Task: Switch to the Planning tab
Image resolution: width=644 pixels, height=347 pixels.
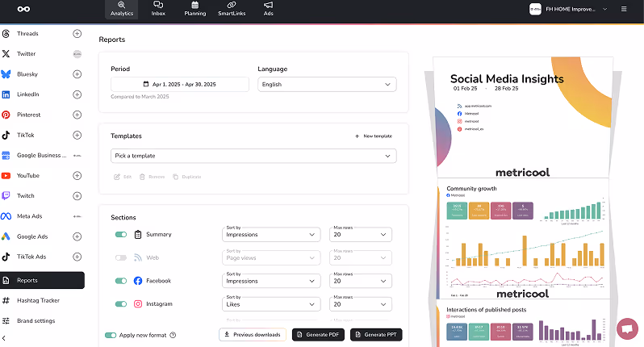Action: point(195,9)
